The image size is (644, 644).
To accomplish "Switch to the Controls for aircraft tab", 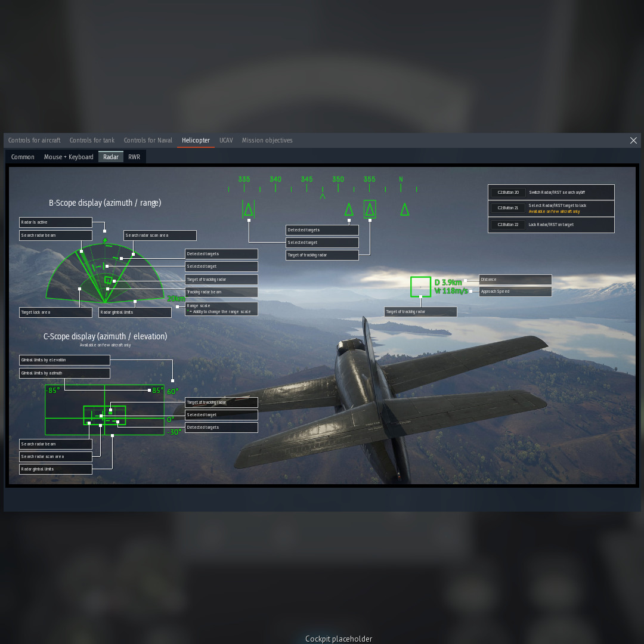I will 35,141.
